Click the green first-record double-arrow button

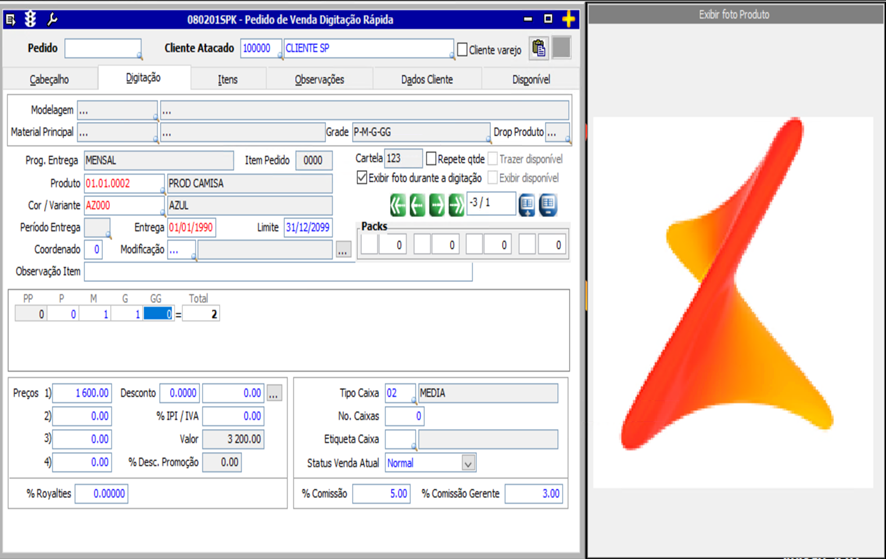click(398, 205)
